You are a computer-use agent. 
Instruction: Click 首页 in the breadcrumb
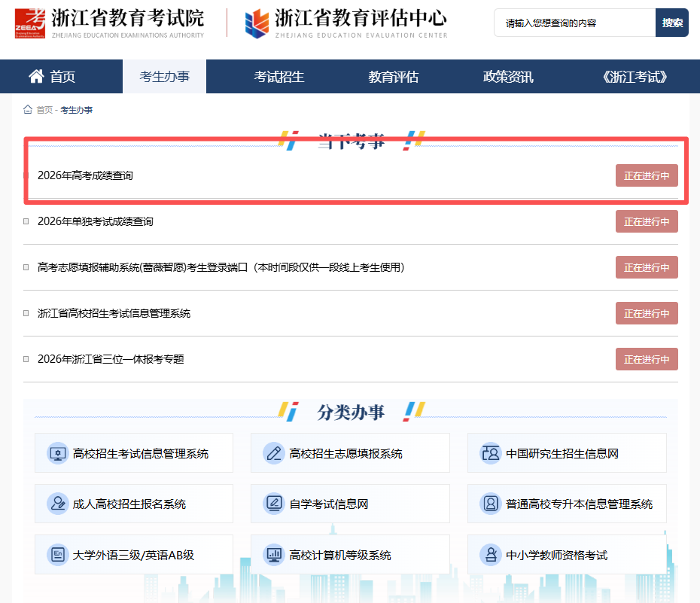(x=44, y=110)
